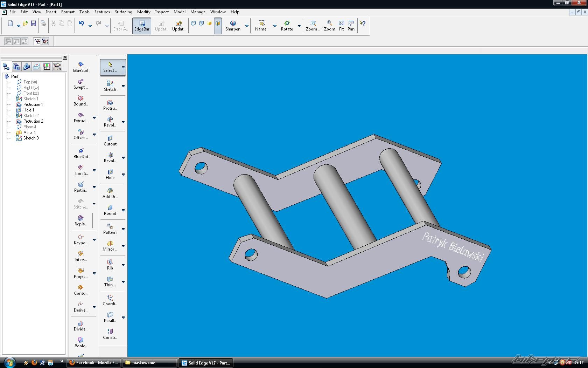Image resolution: width=588 pixels, height=368 pixels.
Task: Select the Add Draft tool
Action: point(110,193)
